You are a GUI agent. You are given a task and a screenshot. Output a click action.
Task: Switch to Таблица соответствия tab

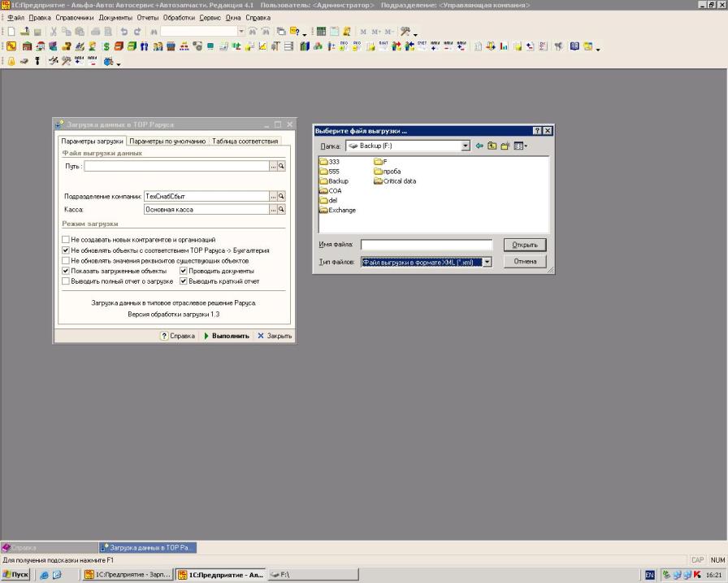click(x=245, y=141)
